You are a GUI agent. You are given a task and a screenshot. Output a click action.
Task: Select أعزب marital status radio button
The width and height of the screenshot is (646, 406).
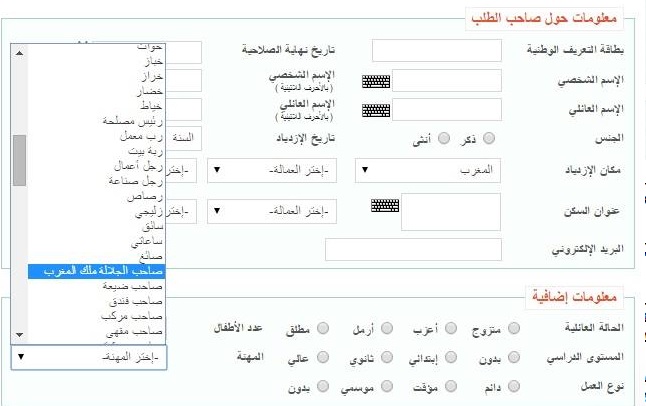click(450, 328)
